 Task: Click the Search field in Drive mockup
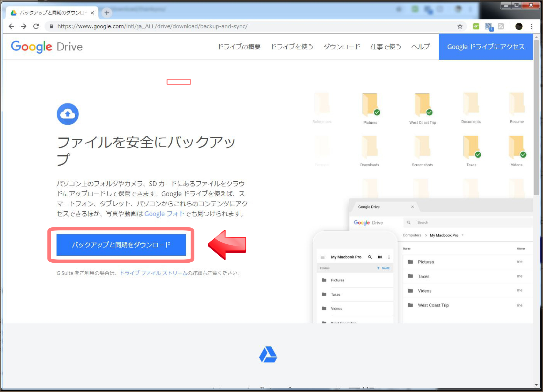pyautogui.click(x=468, y=222)
